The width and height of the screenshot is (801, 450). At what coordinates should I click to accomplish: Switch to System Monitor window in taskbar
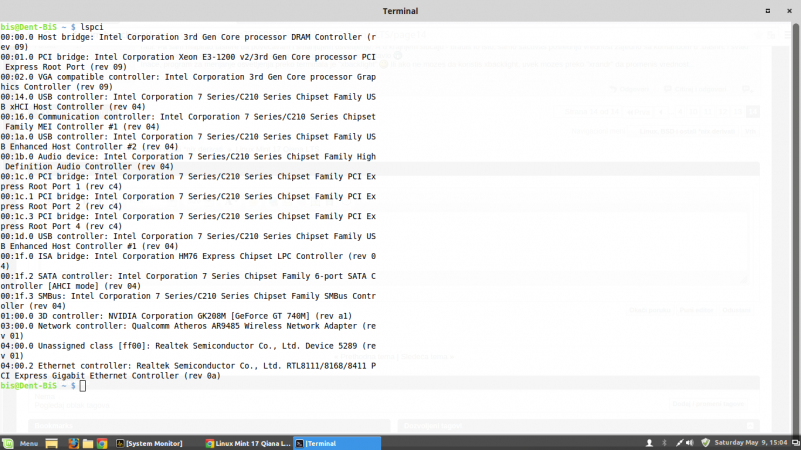click(149, 443)
